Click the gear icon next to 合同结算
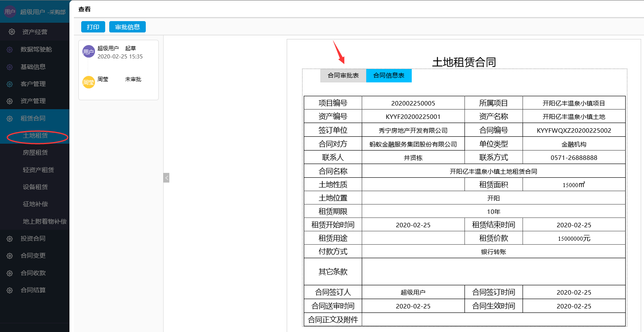 pos(10,290)
